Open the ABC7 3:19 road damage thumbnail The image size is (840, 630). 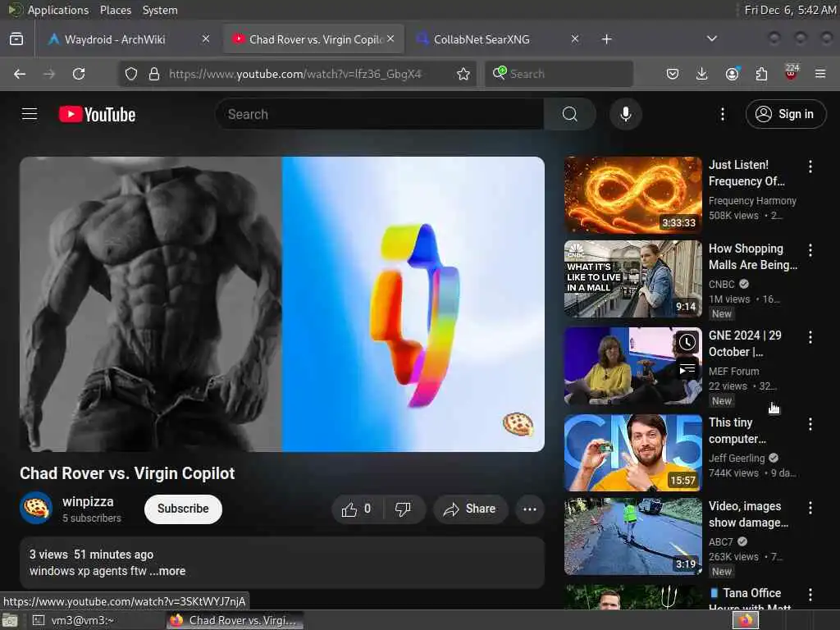(632, 536)
